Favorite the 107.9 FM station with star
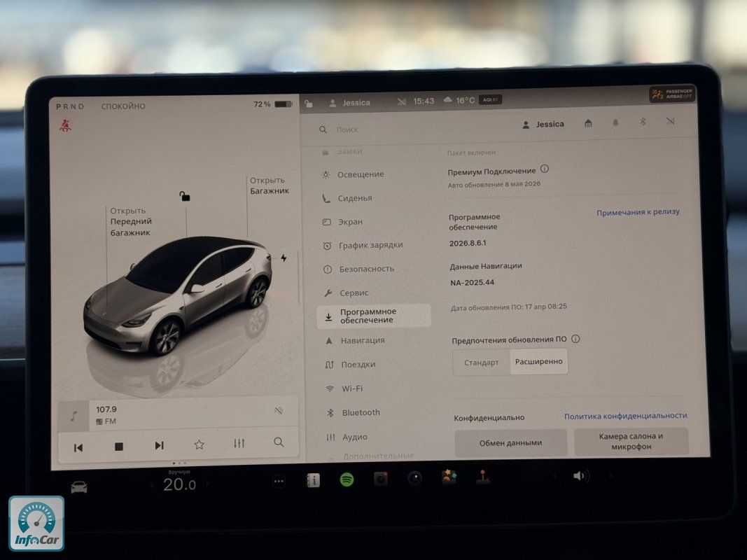This screenshot has height=560, width=747. pos(199,444)
